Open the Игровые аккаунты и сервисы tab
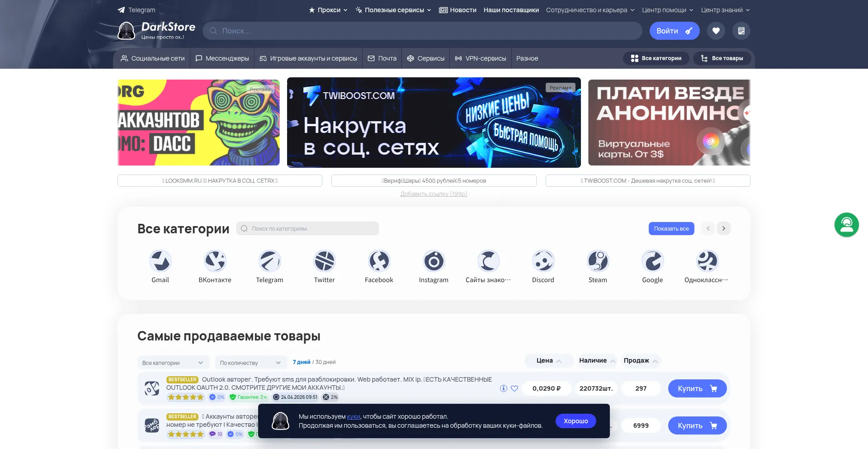 (308, 58)
